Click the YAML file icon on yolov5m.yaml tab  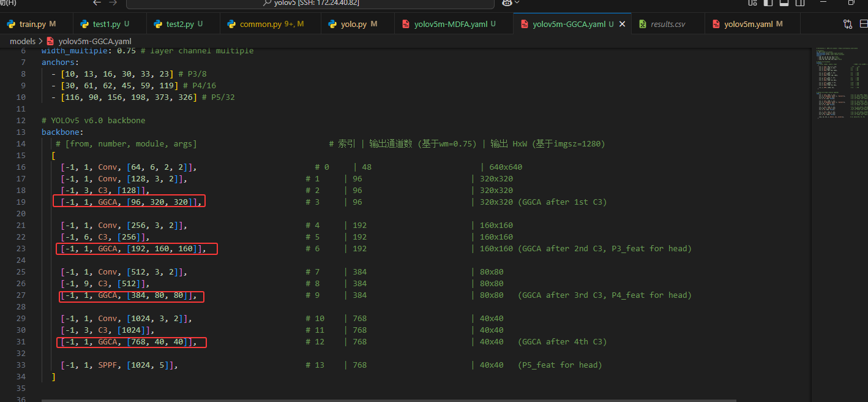coord(717,24)
